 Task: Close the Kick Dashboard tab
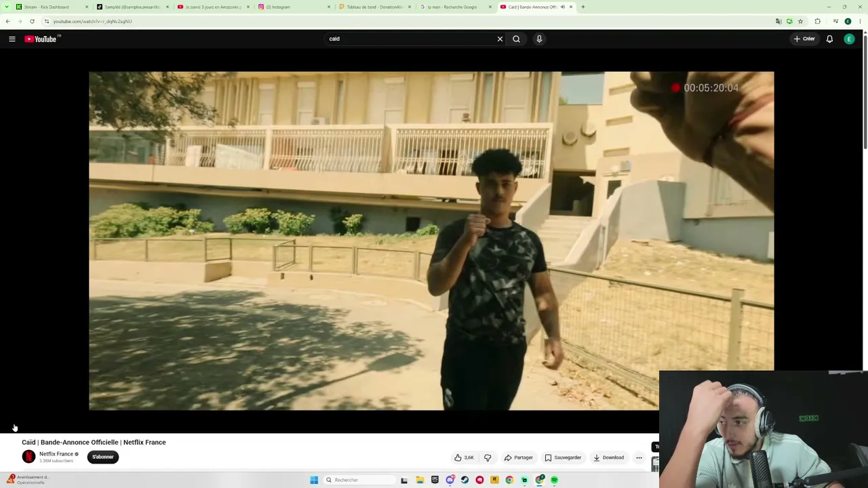pyautogui.click(x=87, y=7)
